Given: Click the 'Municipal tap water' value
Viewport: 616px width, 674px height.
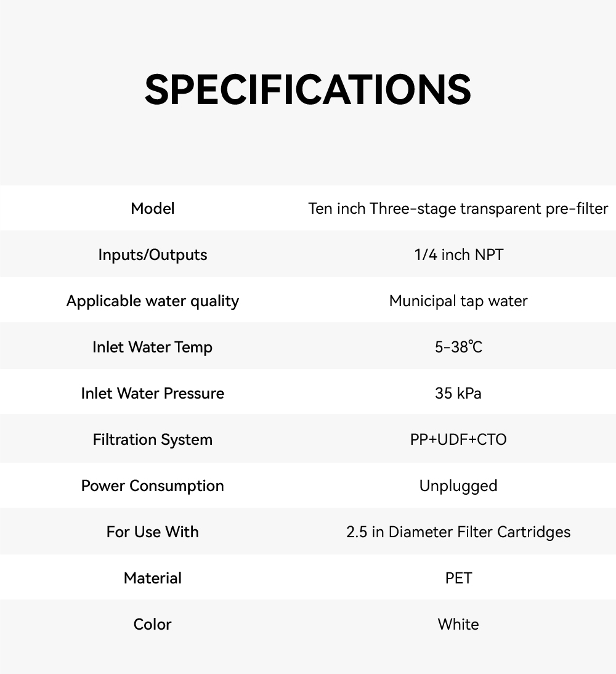Looking at the screenshot, I should (458, 301).
